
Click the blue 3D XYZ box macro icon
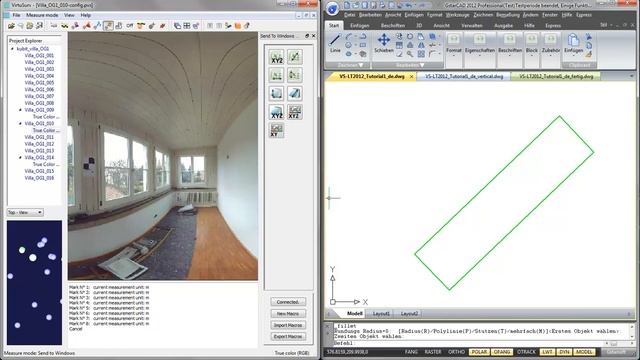(x=276, y=112)
